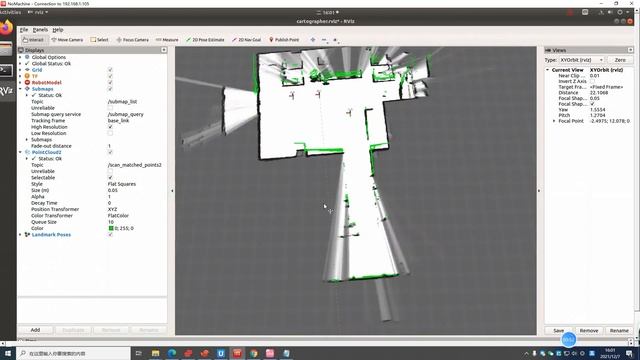Click the Add display button
The height and width of the screenshot is (360, 640).
pyautogui.click(x=36, y=330)
